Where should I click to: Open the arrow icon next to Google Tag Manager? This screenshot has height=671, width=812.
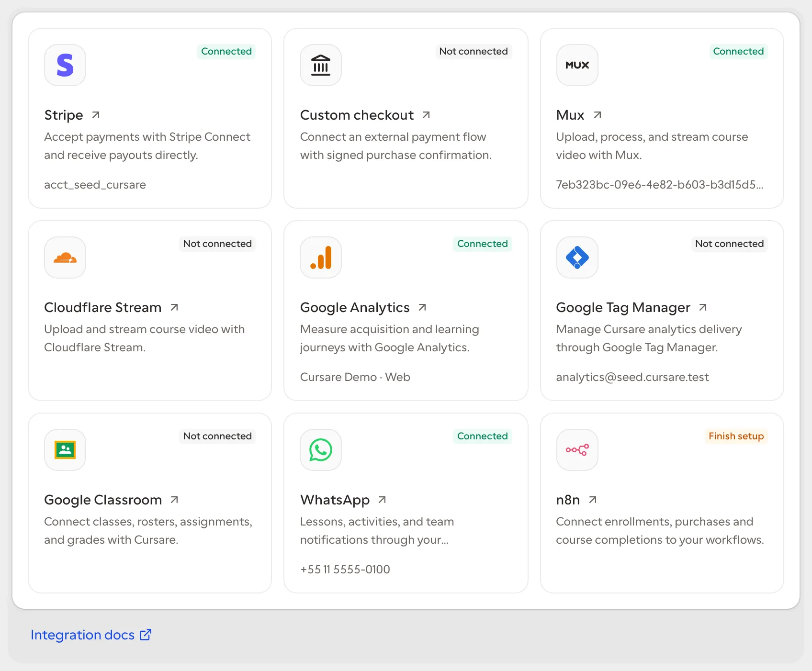coord(703,307)
